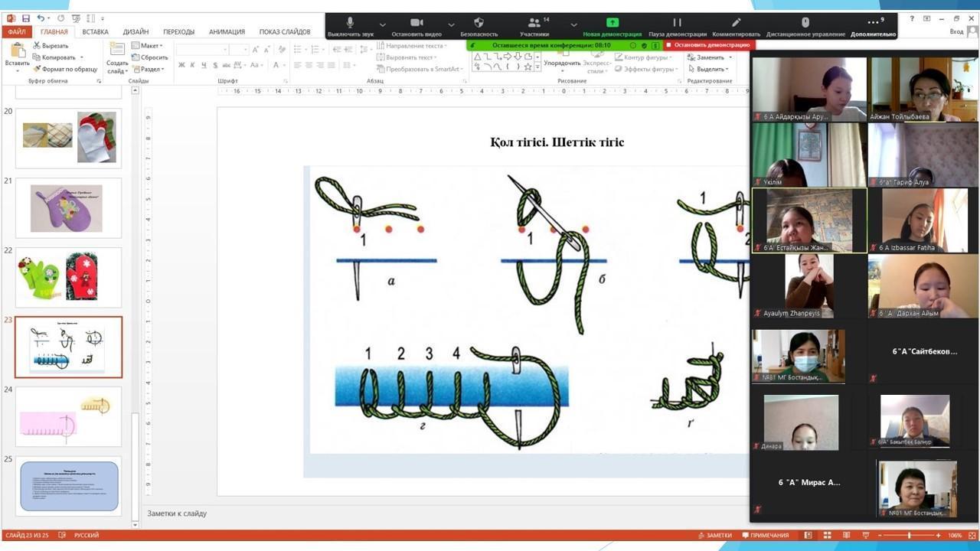Open Дистанционное управление mouse icon

[x=805, y=24]
